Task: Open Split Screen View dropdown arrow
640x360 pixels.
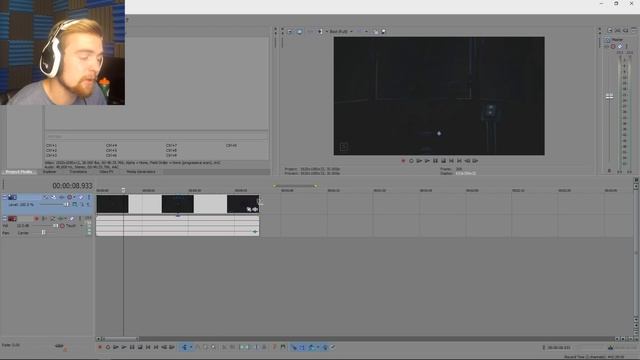Action: [x=326, y=31]
